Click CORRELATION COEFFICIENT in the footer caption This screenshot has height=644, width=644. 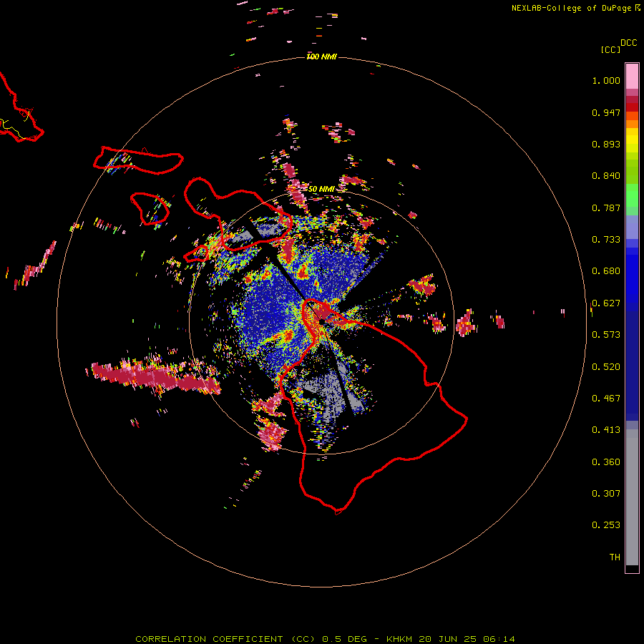(x=209, y=639)
